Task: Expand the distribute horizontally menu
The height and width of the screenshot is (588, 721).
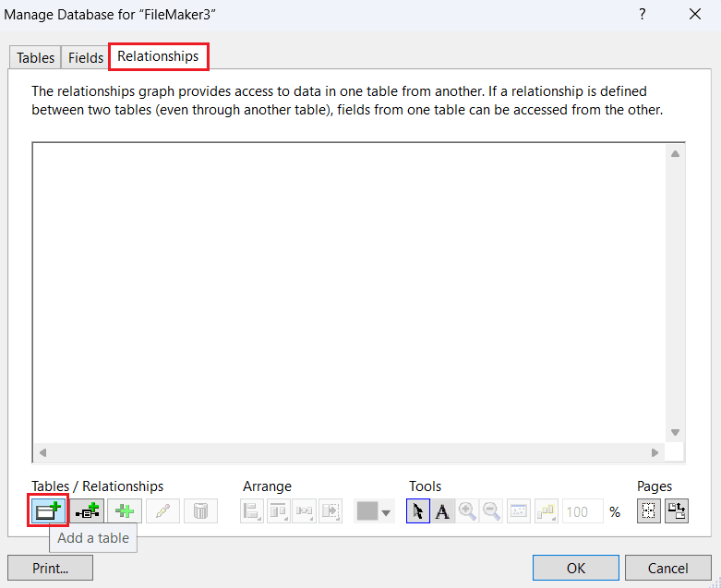Action: 305,510
